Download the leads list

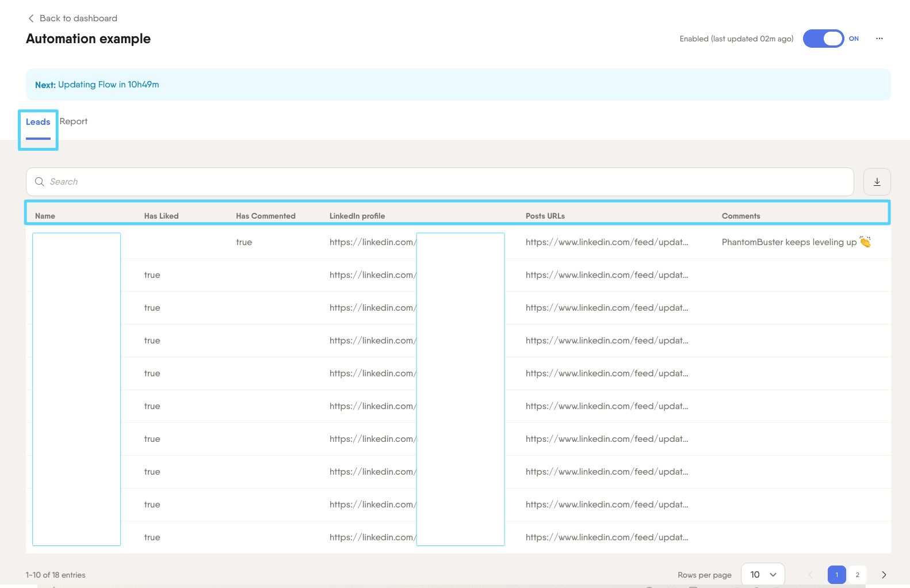pos(877,182)
